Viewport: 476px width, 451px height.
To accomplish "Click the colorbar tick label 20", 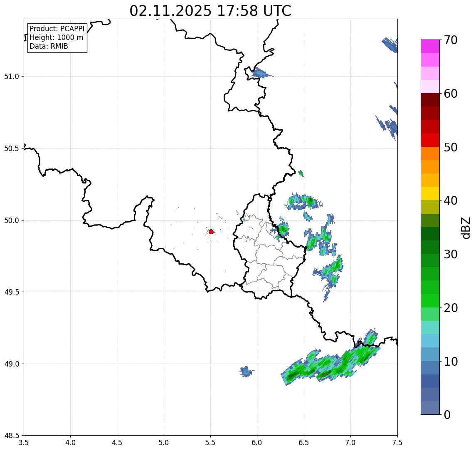I will [x=451, y=308].
